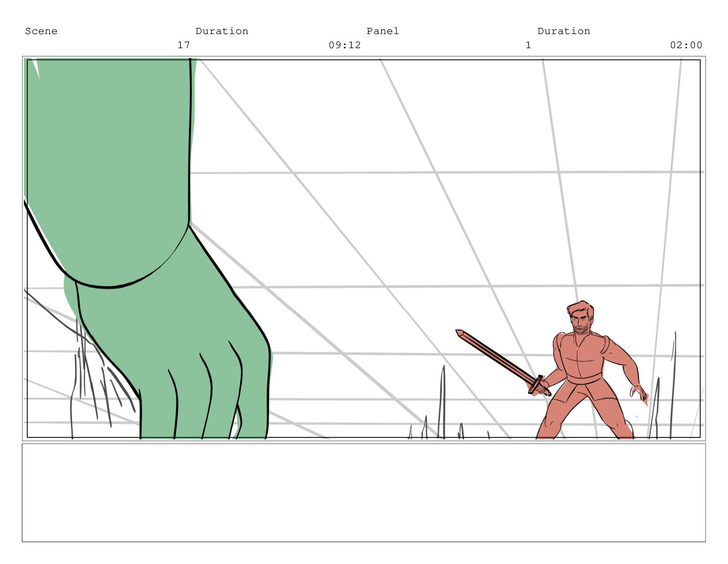
Task: Click the scene duration value '09:12'
Action: point(345,45)
